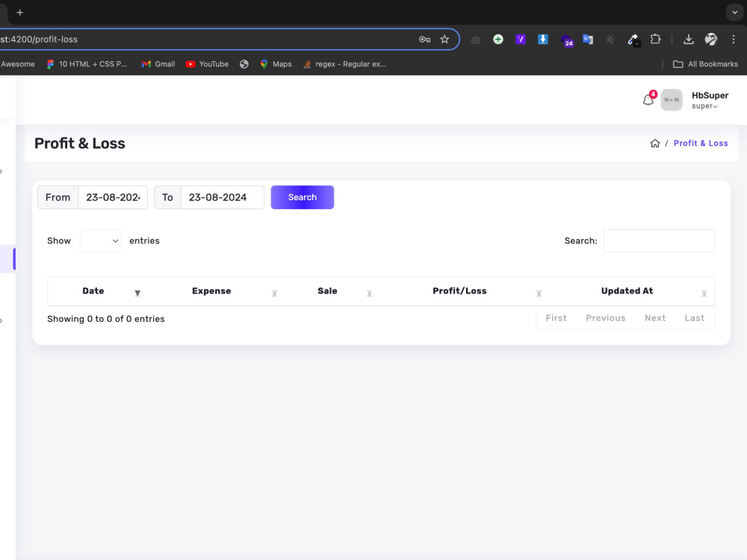
Task: Click the color picker eyedropper extension
Action: [633, 40]
